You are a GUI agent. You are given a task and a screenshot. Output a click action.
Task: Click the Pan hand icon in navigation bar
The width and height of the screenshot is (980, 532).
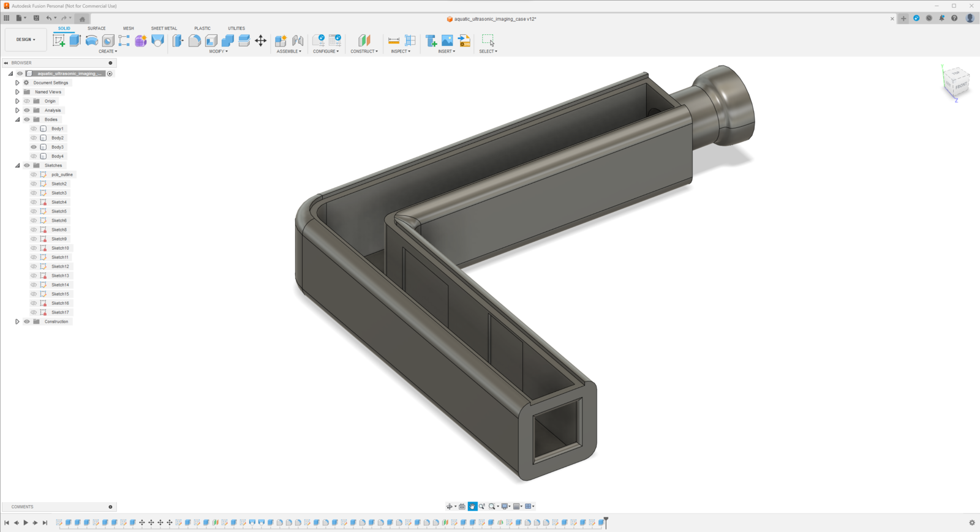pyautogui.click(x=472, y=506)
